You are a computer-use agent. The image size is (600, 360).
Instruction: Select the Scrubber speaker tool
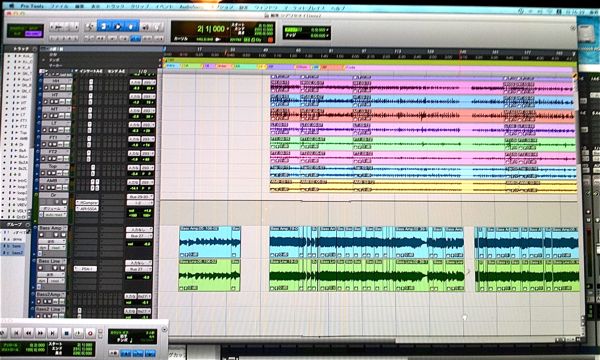[145, 26]
